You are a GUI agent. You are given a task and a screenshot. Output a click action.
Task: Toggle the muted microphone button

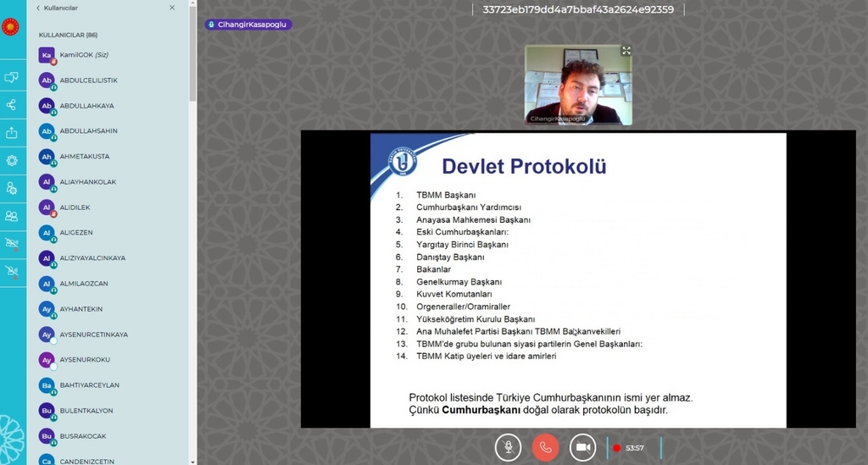point(508,447)
